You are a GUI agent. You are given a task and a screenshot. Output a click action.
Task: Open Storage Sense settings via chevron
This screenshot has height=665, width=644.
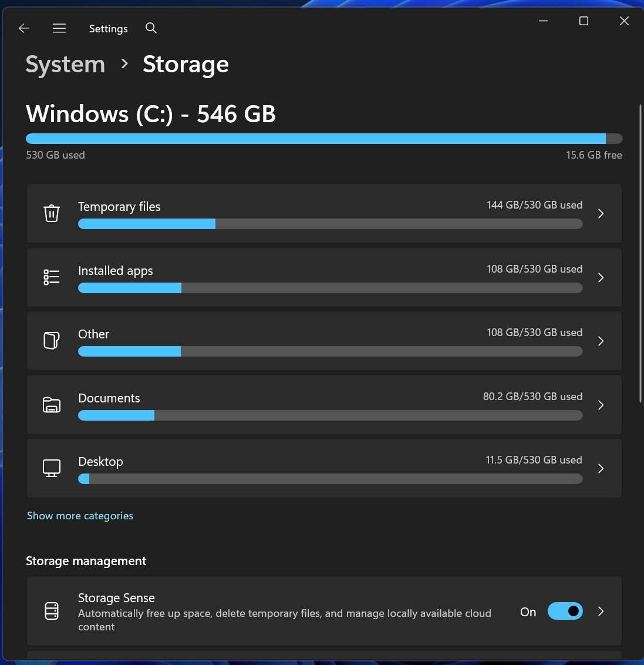(x=601, y=611)
